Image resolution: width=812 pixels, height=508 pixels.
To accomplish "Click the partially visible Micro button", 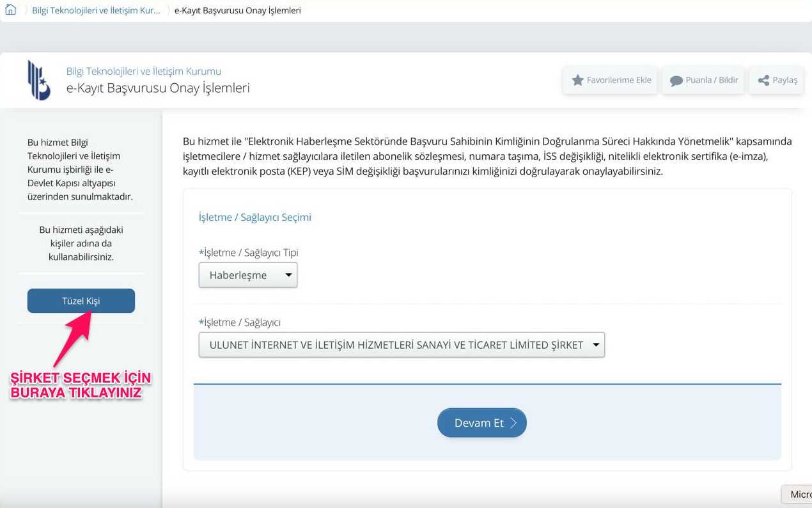I will click(799, 494).
